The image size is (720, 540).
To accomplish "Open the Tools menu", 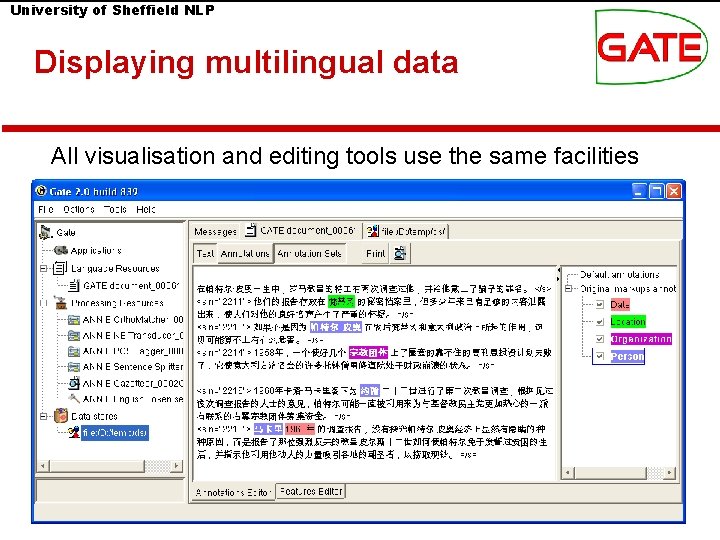I will point(115,209).
